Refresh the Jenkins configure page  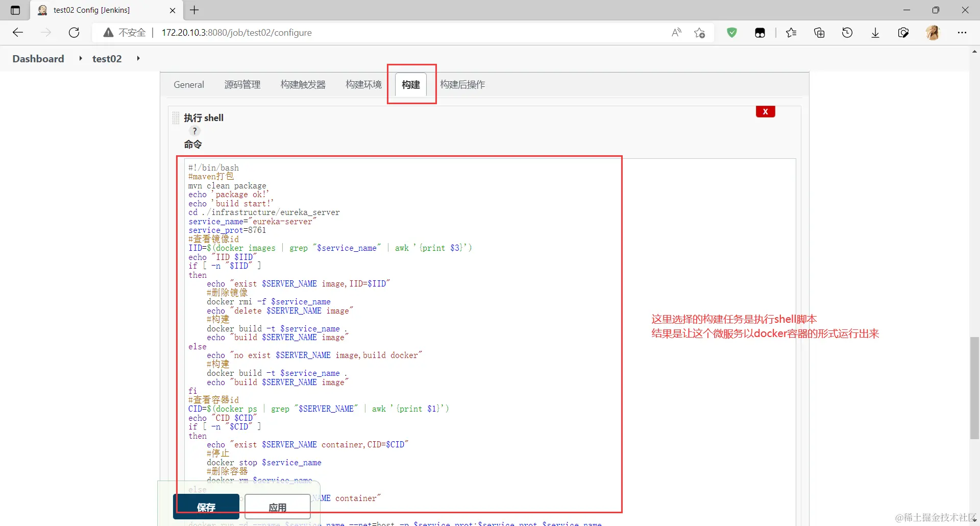tap(74, 32)
